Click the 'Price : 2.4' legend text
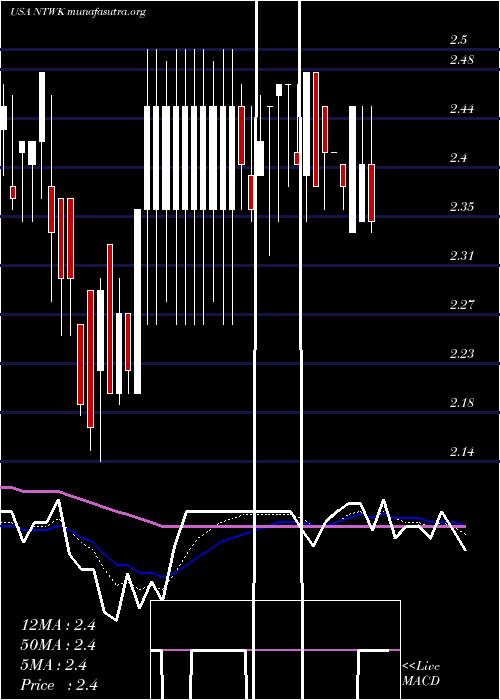Screen dimensions: 500x700 [59, 685]
